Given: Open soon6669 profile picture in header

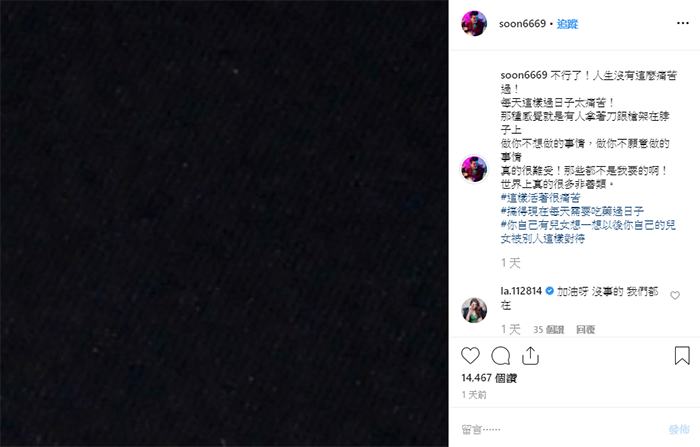Looking at the screenshot, I should [x=474, y=24].
